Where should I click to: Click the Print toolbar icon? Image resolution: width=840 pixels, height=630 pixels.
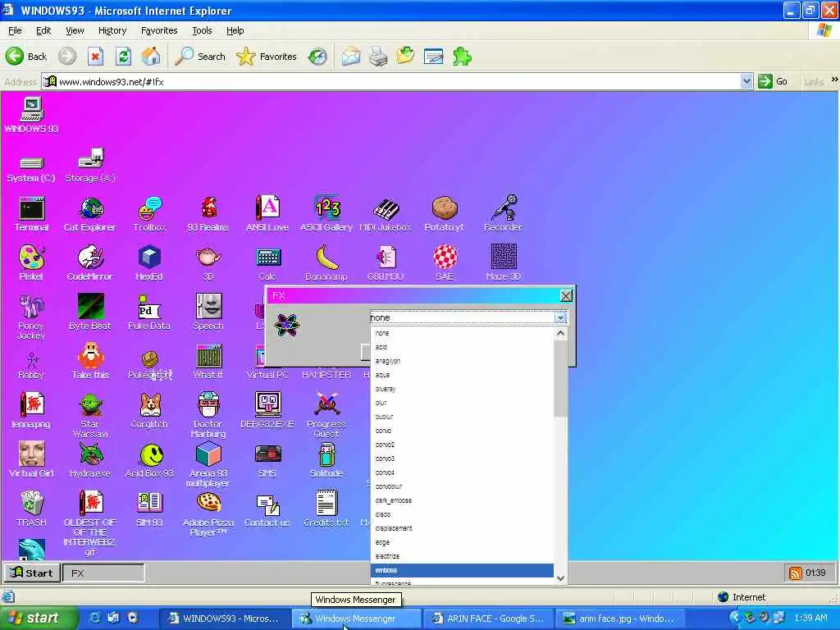[x=378, y=57]
